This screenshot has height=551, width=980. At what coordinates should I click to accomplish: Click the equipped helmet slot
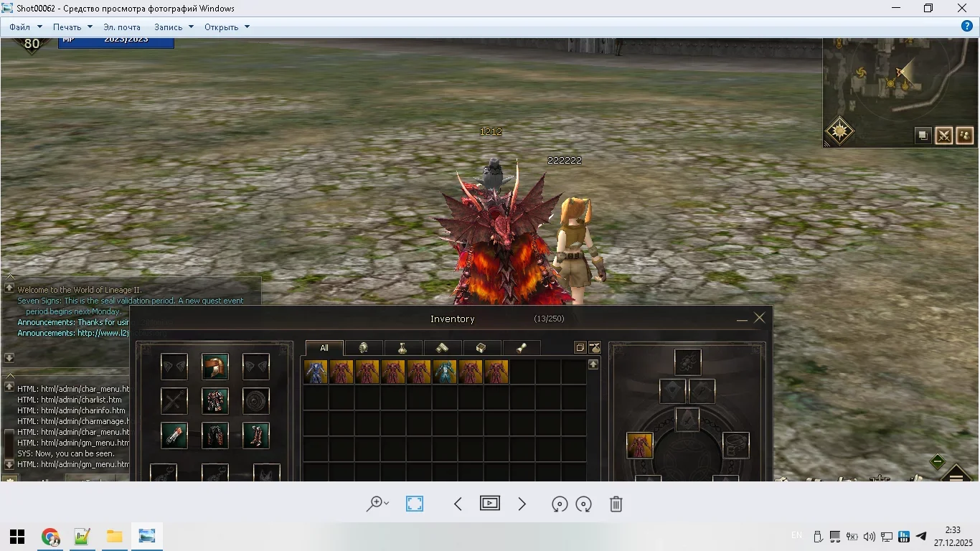pos(215,367)
